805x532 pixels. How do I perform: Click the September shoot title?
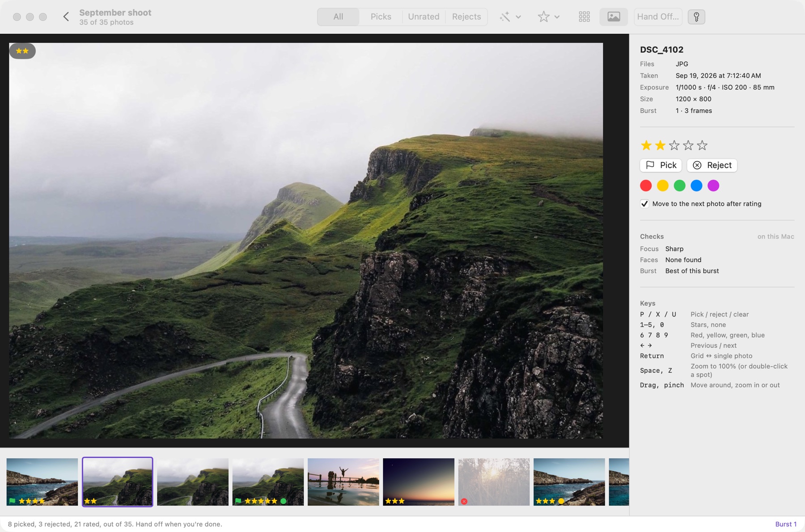point(115,13)
